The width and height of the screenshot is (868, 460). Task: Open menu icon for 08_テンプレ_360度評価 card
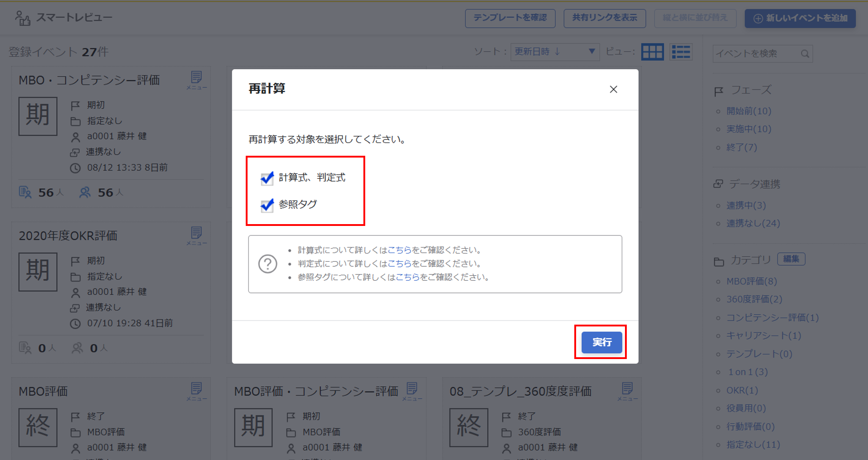pyautogui.click(x=627, y=391)
